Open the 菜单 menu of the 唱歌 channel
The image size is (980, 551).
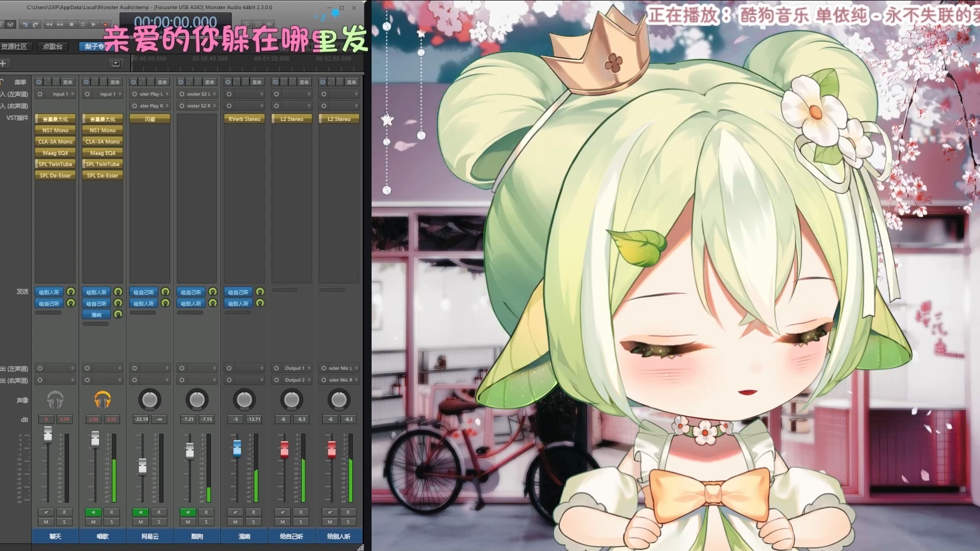[115, 82]
